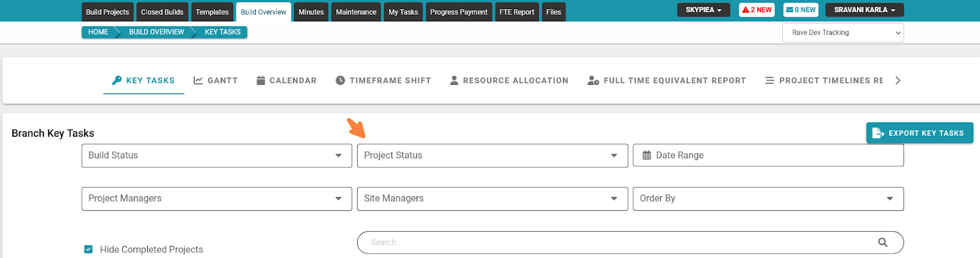980x258 pixels.
Task: Toggle Hide Completed Projects checkbox
Action: [x=88, y=249]
